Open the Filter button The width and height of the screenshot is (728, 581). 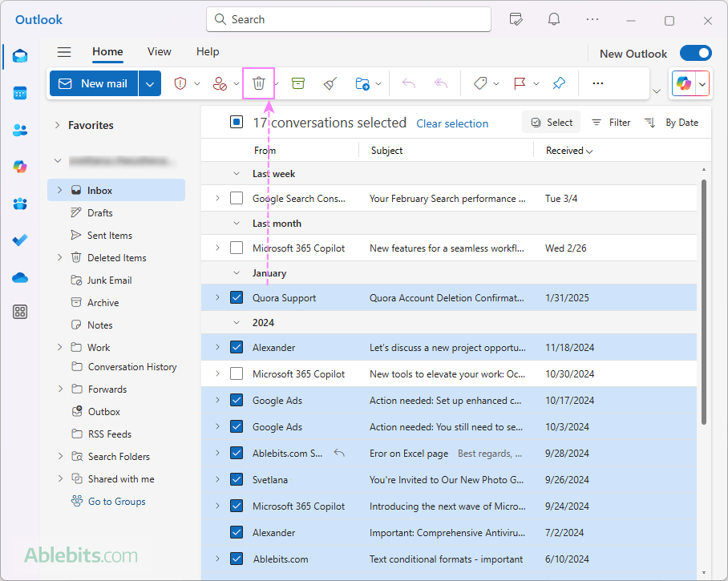(611, 123)
